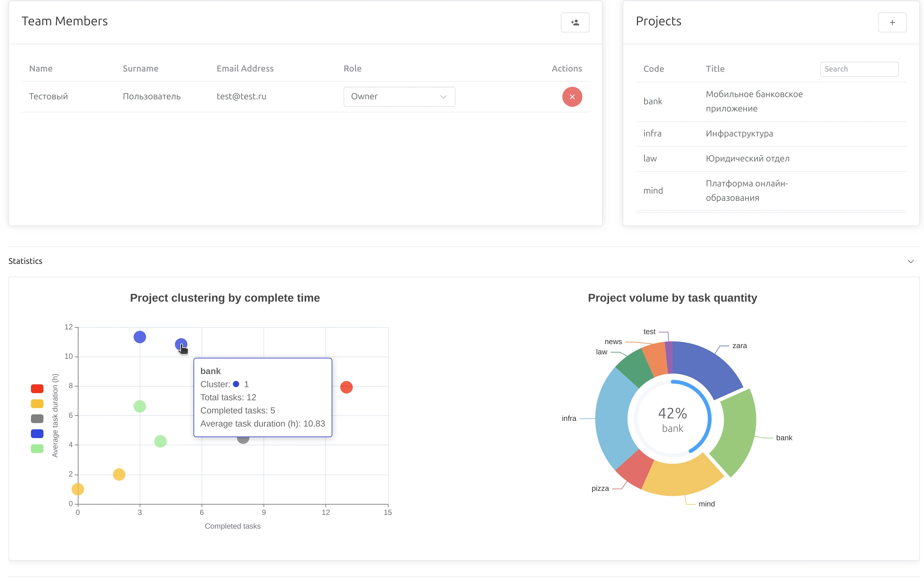Open the Owner role dropdown
This screenshot has height=582, width=924.
coord(399,96)
